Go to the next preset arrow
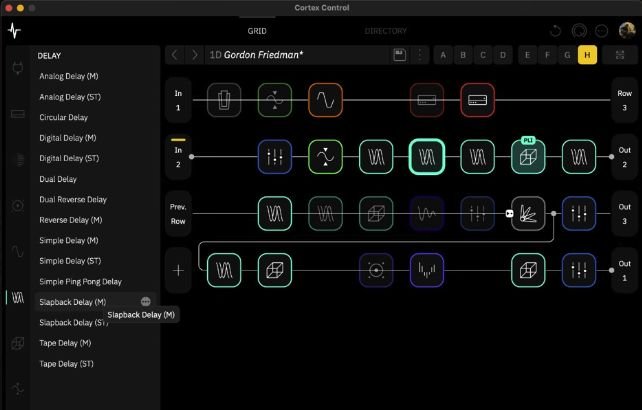This screenshot has height=410, width=642. 195,55
